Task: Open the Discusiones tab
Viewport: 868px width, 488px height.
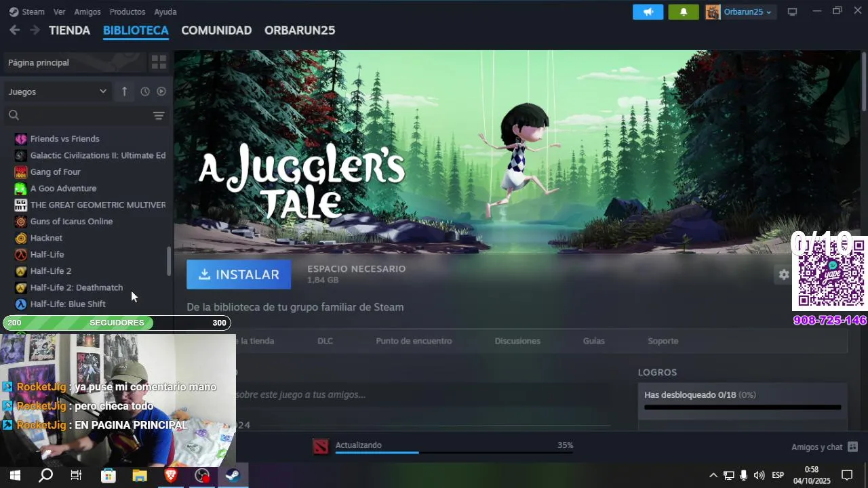Action: (517, 341)
